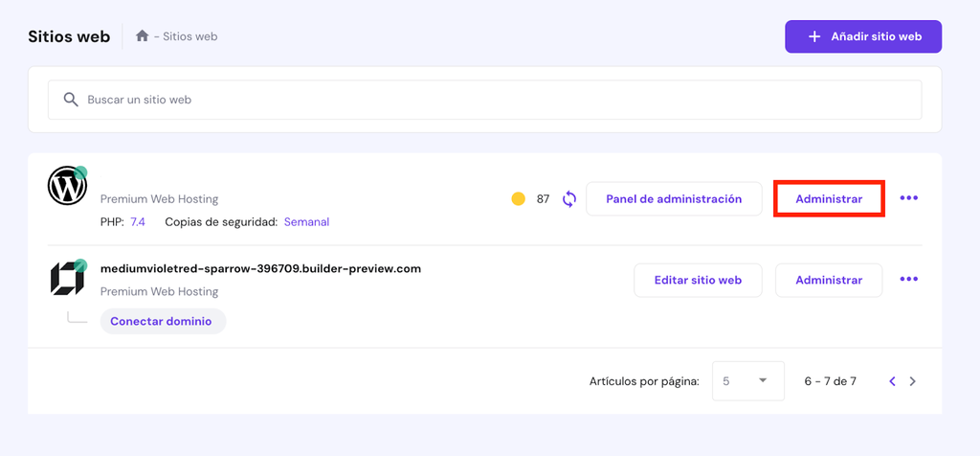This screenshot has width=980, height=456.
Task: Click Editar sitio web button
Action: pos(698,281)
